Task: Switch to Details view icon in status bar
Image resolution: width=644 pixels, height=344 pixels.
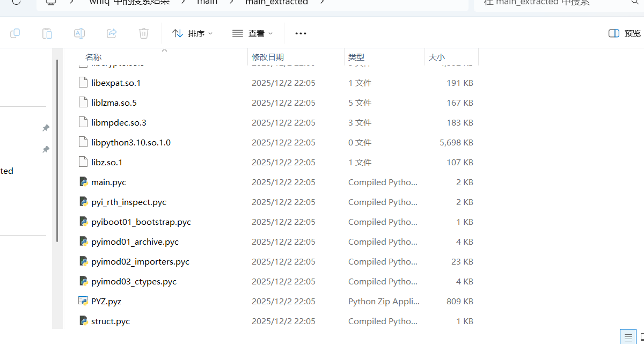Action: 628,336
